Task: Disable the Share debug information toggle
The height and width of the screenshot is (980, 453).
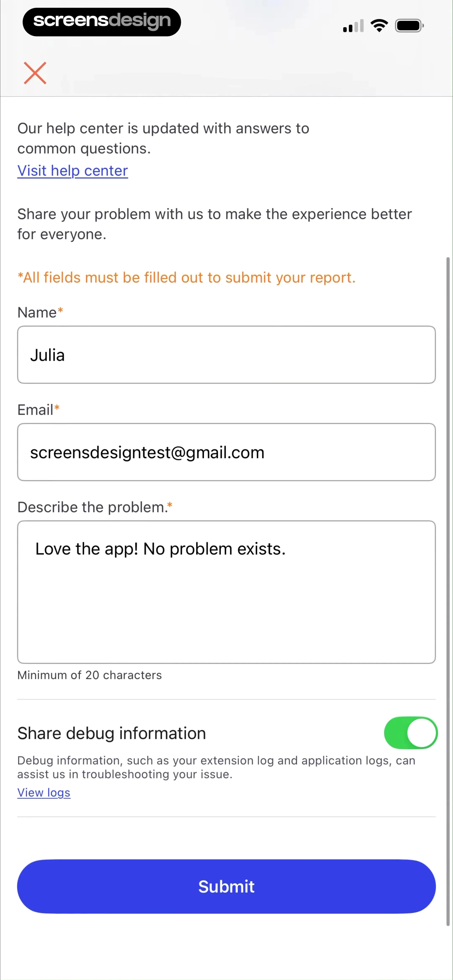Action: (410, 732)
